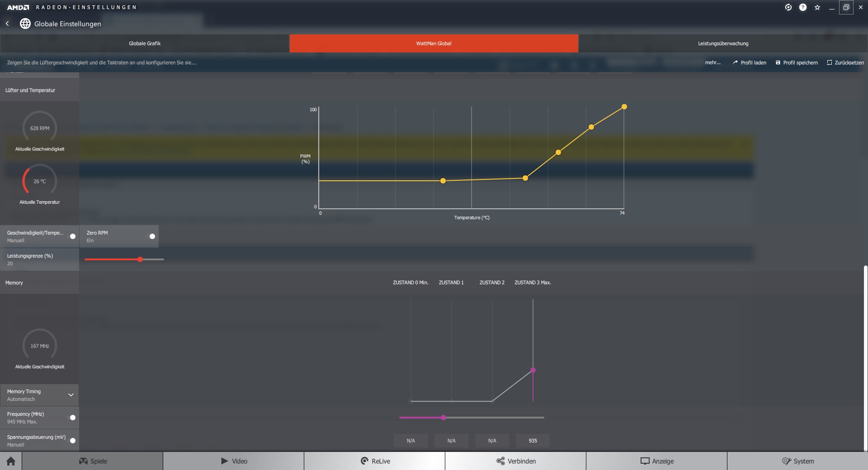Select the first fan curve point

pos(443,181)
